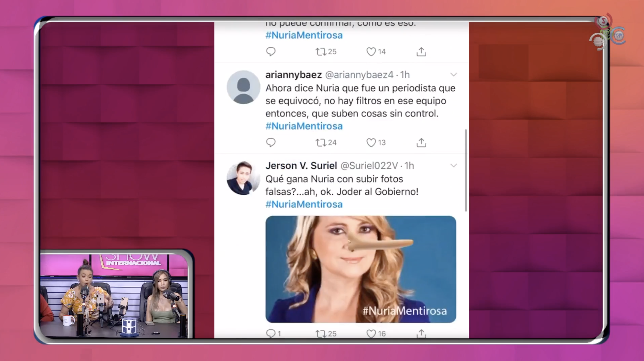Click the share icon on ariannybaez's tweet
Viewport: 644px width, 361px height.
point(421,142)
